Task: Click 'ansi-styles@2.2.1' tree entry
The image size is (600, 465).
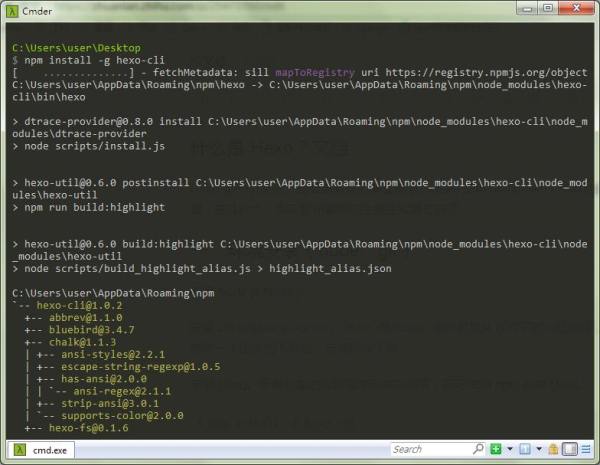Action: [x=113, y=354]
